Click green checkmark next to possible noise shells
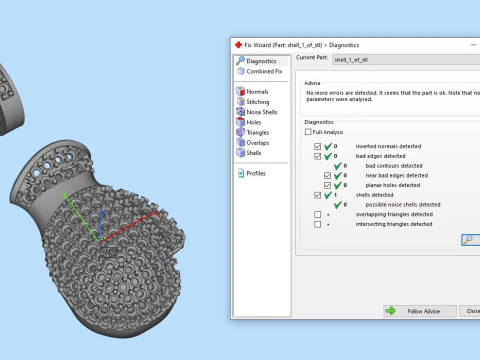This screenshot has width=480, height=360. point(338,205)
